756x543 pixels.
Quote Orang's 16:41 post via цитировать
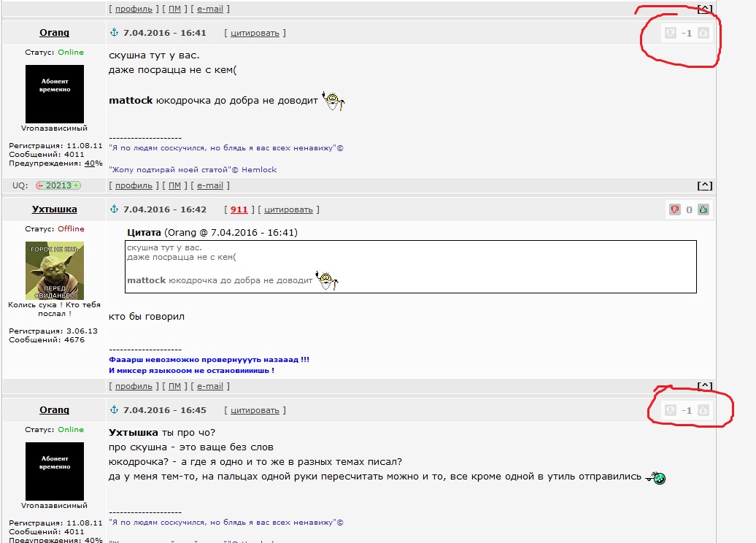[x=255, y=34]
